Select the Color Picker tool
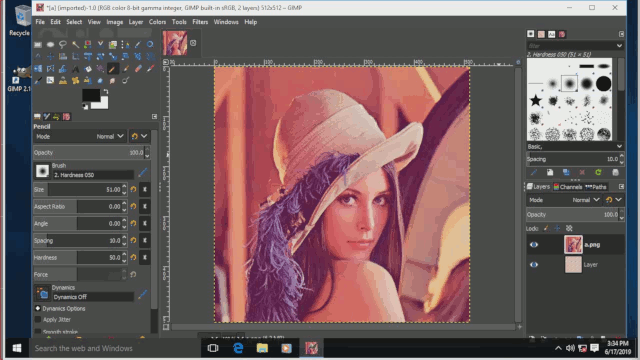640x360 pixels. (138, 44)
